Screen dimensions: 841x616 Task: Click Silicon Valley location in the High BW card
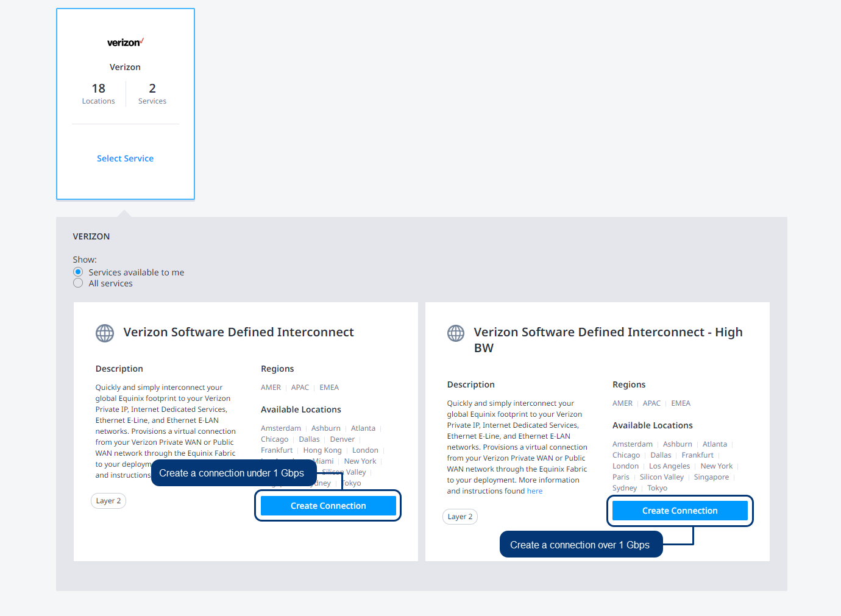[662, 477]
